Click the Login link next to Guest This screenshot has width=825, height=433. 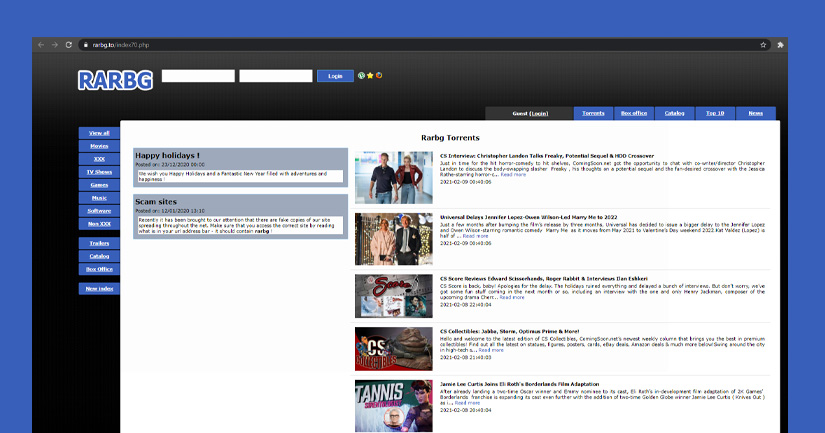pyautogui.click(x=539, y=114)
